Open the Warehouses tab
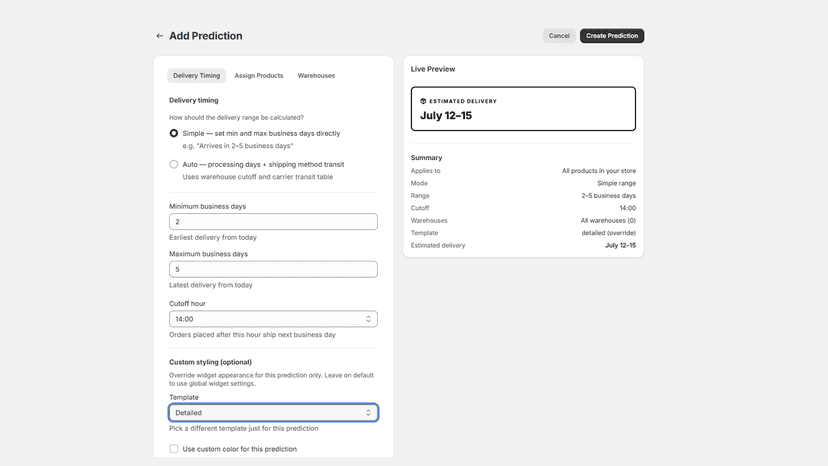The image size is (828, 466). 316,76
